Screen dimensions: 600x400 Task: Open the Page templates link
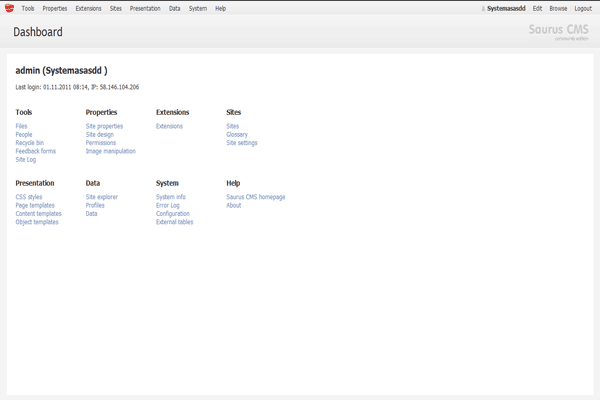(35, 205)
